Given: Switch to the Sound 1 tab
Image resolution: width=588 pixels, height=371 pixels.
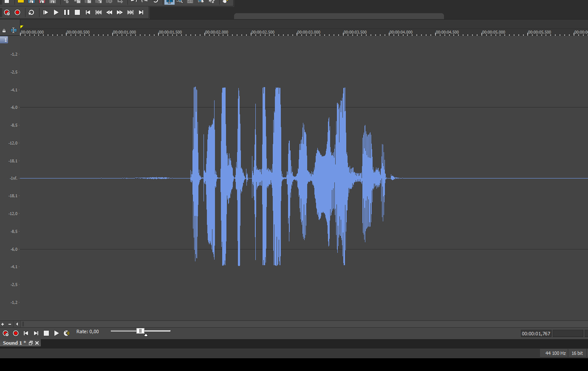Looking at the screenshot, I should (x=14, y=343).
